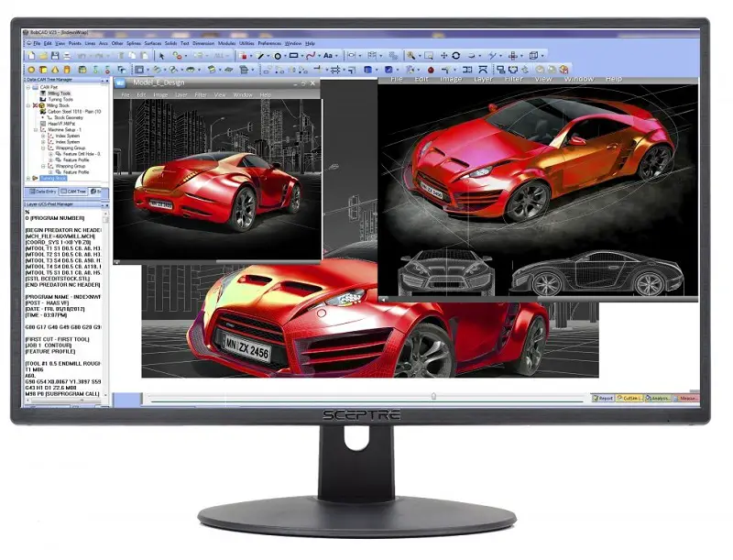This screenshot has height=560, width=733.
Task: Click the [FEATURE PROFILE] code line
Action: (50, 352)
